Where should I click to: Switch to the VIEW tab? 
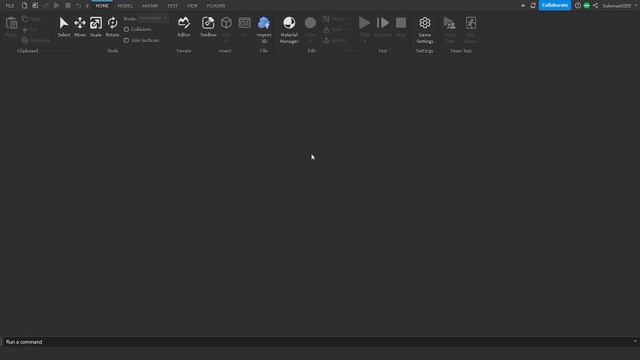click(x=192, y=6)
